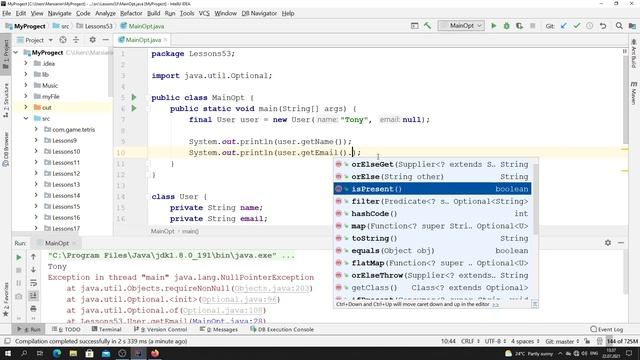Open Run panel settings via the gear
640x360 pixels.
click(x=608, y=243)
